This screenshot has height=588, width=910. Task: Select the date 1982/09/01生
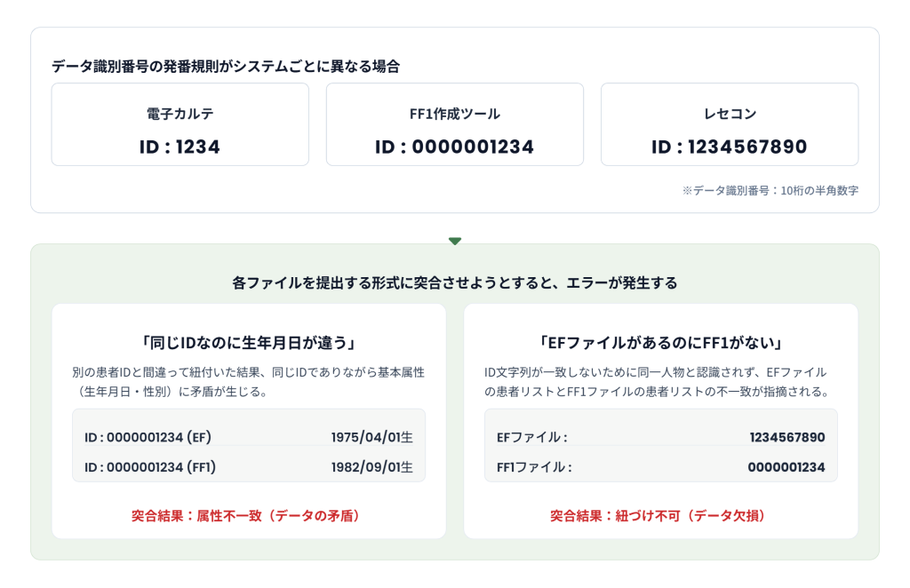372,467
